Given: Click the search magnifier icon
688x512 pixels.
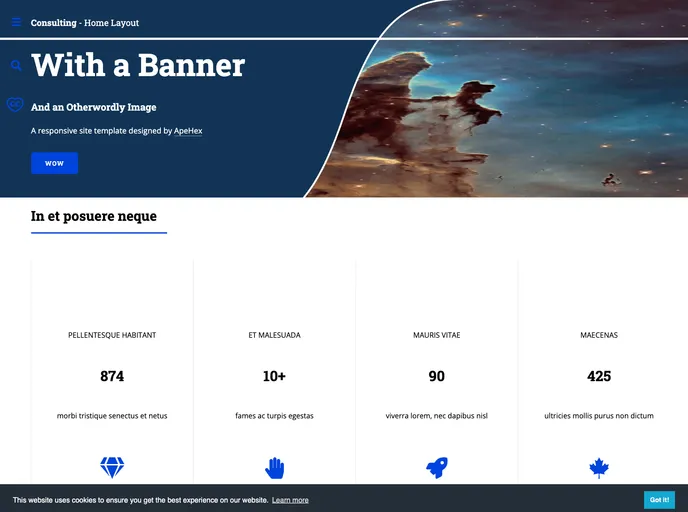Looking at the screenshot, I should (x=16, y=66).
